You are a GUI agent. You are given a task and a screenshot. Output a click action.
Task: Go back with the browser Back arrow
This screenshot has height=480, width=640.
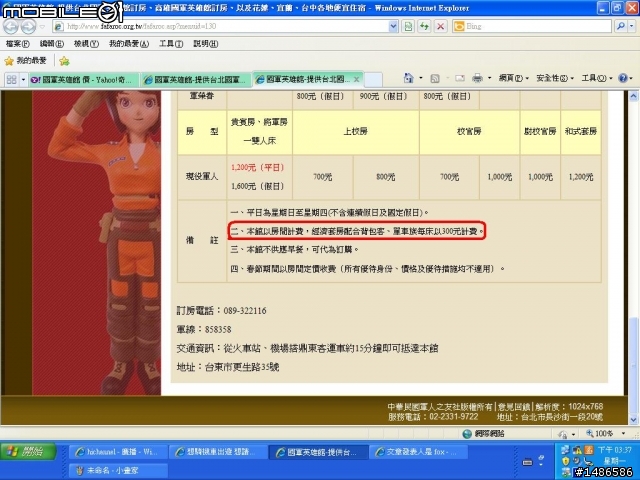(x=11, y=27)
